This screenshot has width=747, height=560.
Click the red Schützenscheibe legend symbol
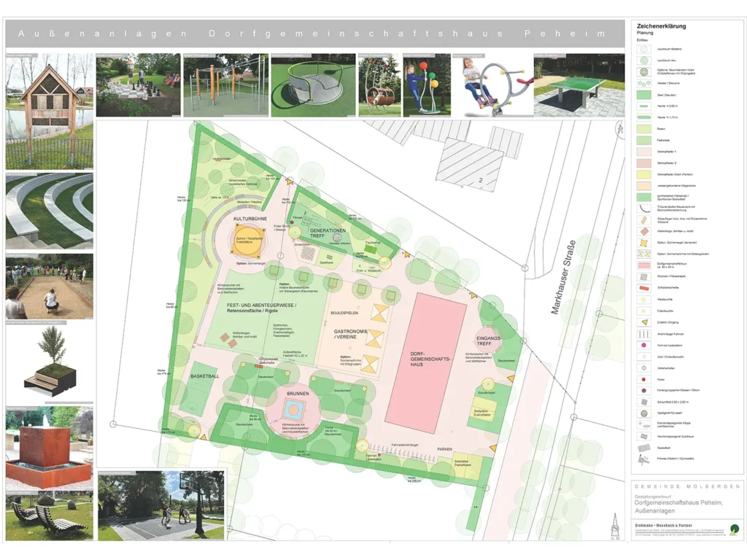[x=643, y=288]
